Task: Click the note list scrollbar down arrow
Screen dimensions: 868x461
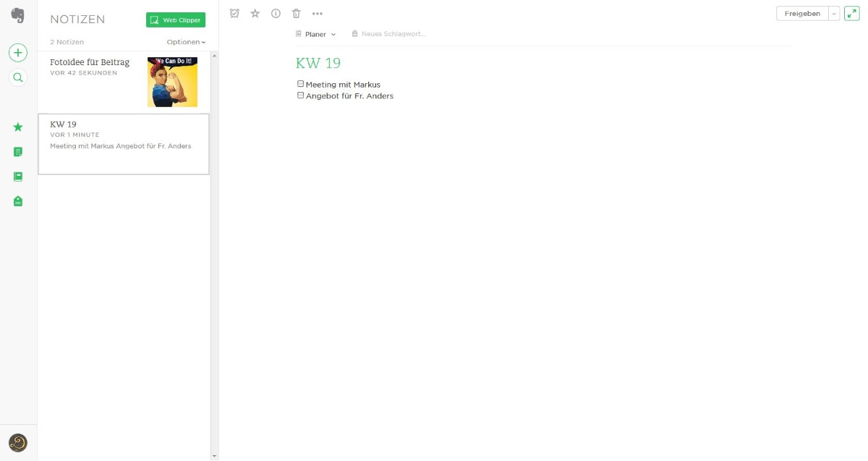Action: 214,456
